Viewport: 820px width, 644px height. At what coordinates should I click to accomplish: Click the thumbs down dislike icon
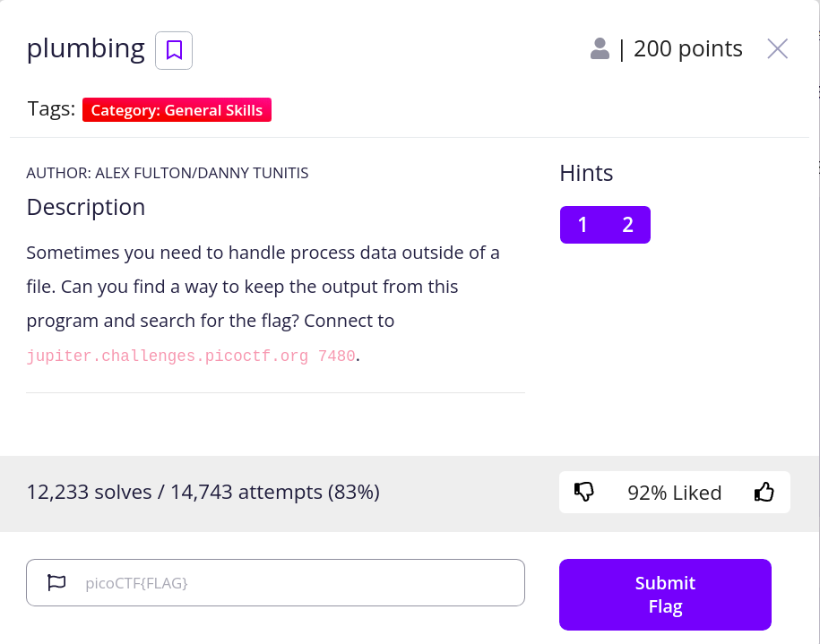pyautogui.click(x=584, y=492)
